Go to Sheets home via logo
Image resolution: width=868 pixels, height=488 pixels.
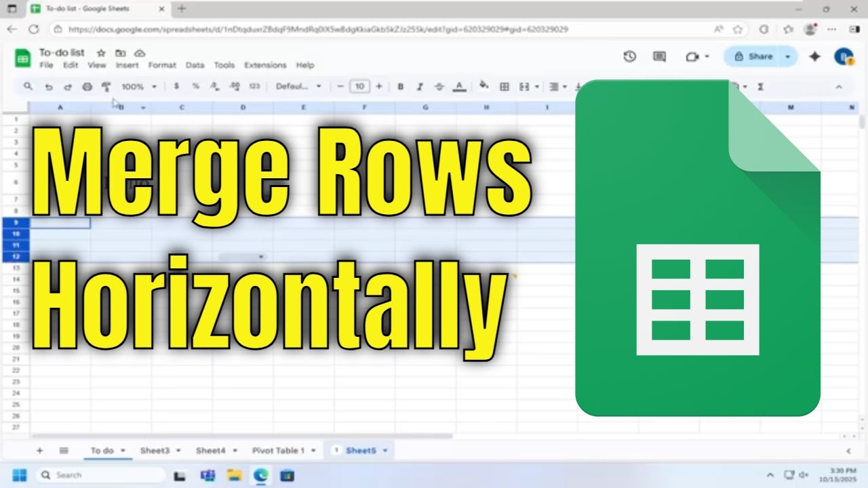(x=23, y=58)
